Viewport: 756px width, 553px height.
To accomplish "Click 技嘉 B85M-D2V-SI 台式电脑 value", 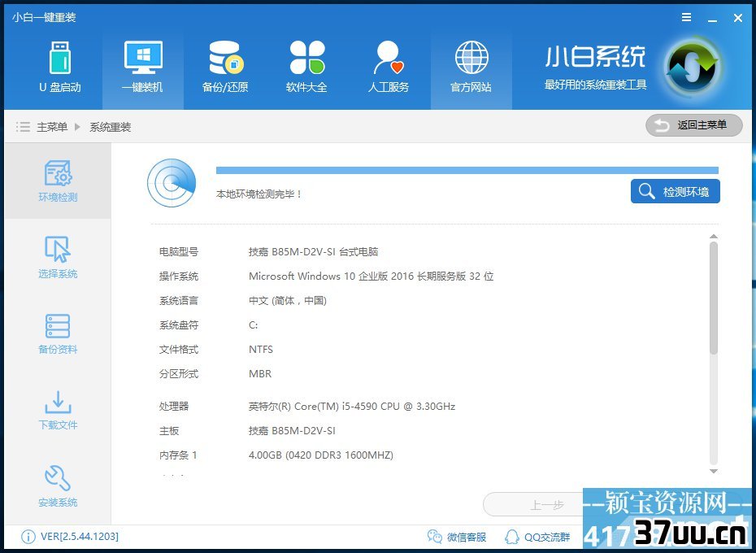I will click(314, 251).
